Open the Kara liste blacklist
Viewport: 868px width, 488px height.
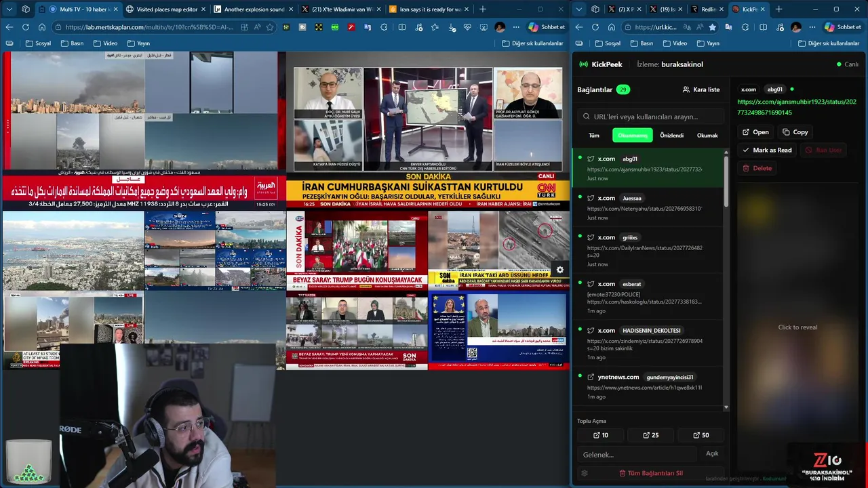tap(701, 89)
